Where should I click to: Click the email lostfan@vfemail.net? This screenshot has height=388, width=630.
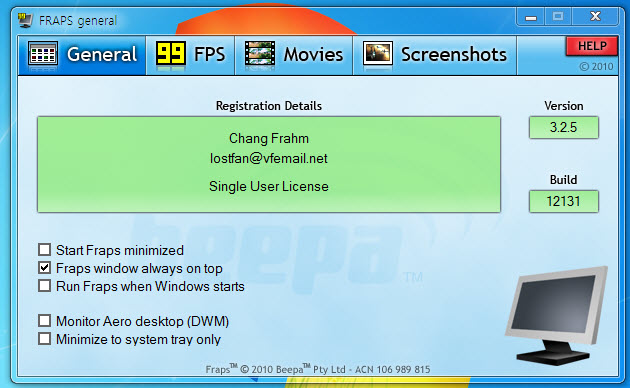point(269,159)
